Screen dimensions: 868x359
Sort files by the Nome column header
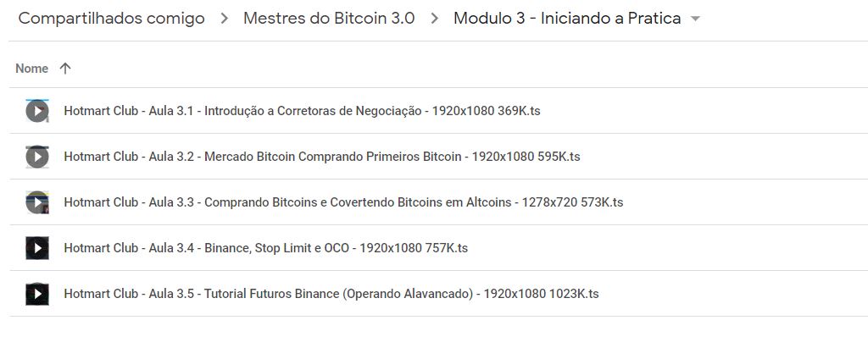(x=31, y=69)
